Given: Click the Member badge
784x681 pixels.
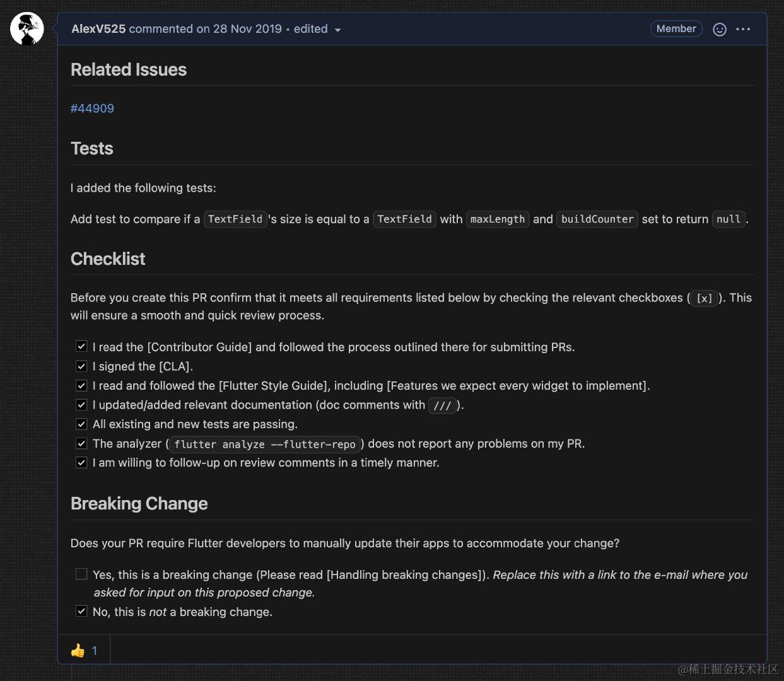Looking at the screenshot, I should coord(676,29).
